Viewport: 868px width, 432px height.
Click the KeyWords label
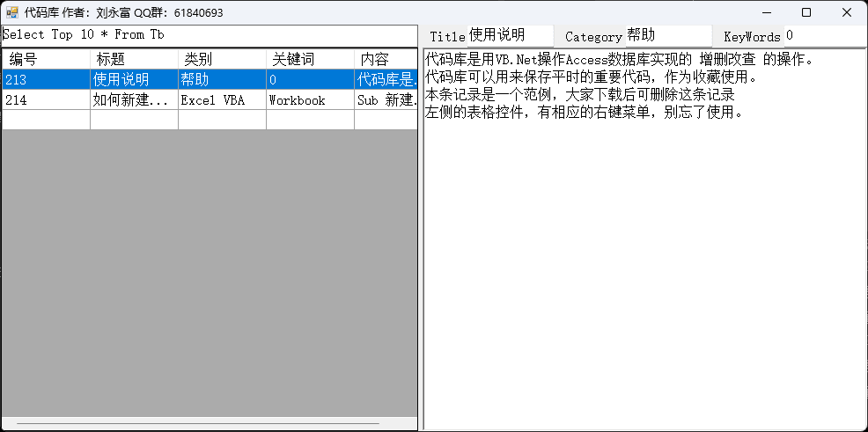(752, 37)
